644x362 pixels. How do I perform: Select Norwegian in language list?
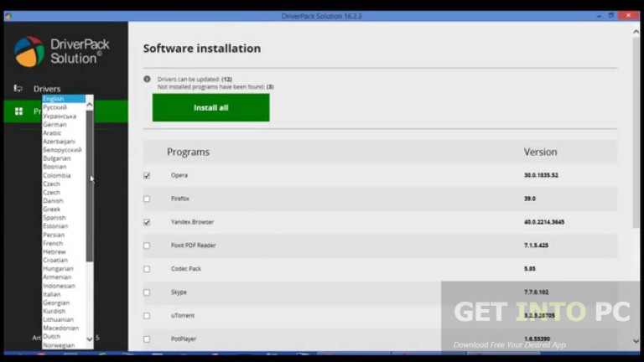[x=59, y=345]
